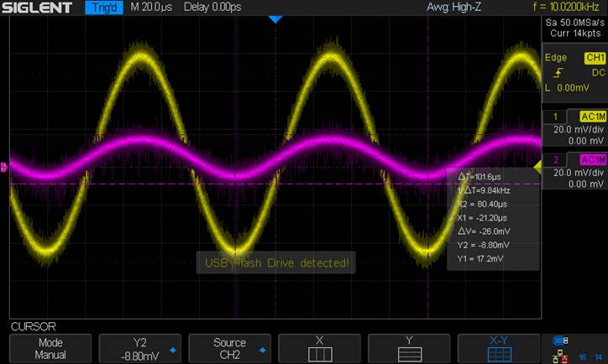Click the SIGLENT logo
608x364 pixels.
(37, 8)
